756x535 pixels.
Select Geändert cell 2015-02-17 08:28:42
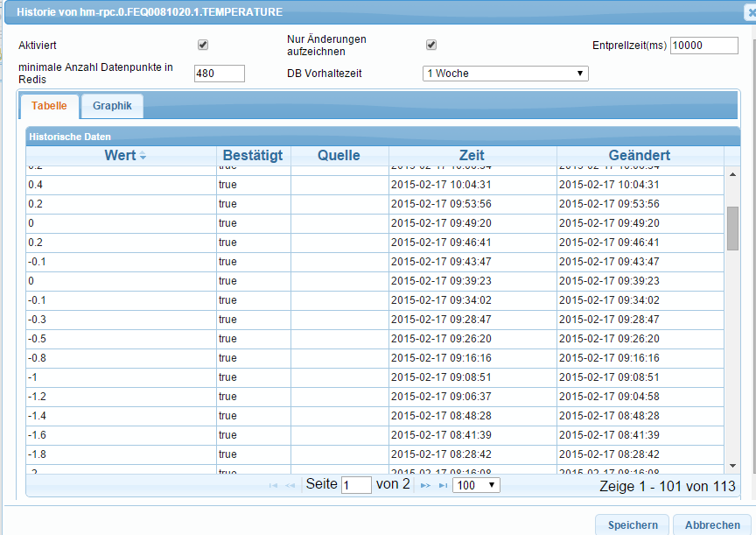coord(640,455)
